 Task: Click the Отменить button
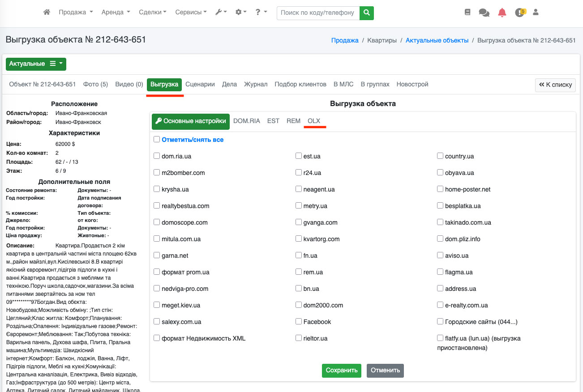pos(385,371)
